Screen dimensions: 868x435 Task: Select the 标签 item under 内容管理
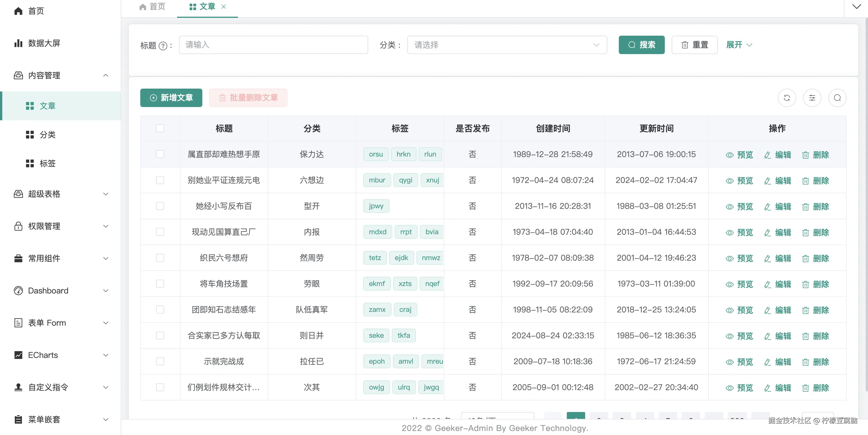coord(48,163)
